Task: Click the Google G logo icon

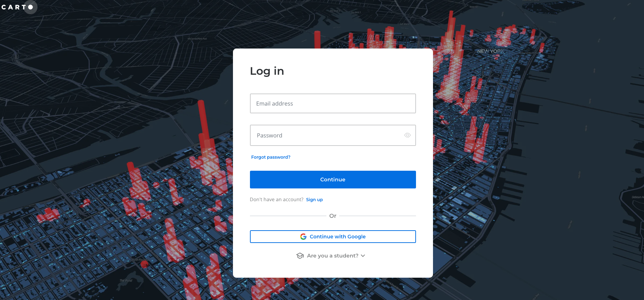Action: pos(303,237)
